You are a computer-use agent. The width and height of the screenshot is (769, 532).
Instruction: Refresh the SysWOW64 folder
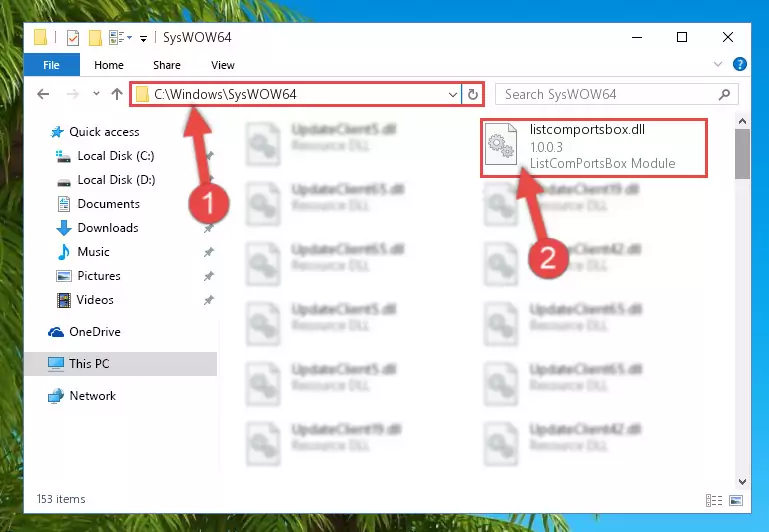473,94
